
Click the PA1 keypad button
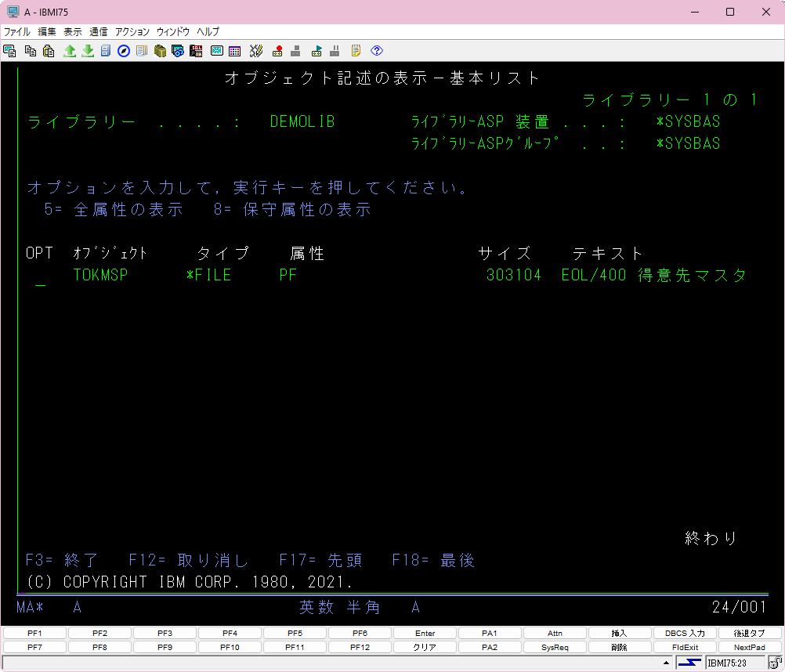(x=490, y=633)
